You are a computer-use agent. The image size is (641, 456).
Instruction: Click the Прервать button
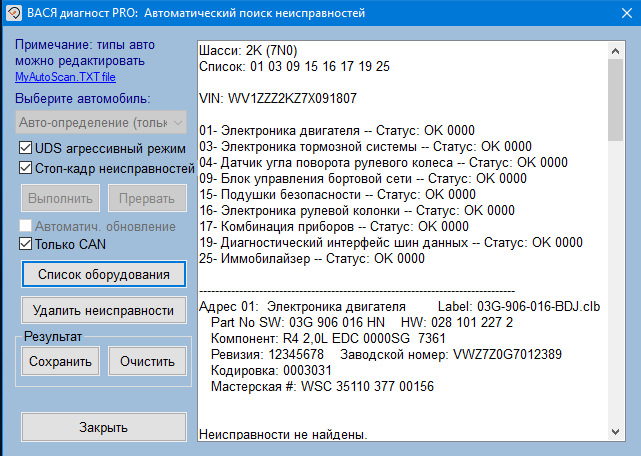pyautogui.click(x=147, y=198)
